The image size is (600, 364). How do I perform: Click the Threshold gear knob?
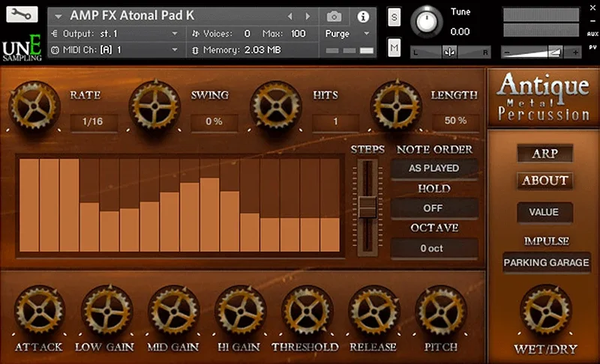tap(307, 311)
